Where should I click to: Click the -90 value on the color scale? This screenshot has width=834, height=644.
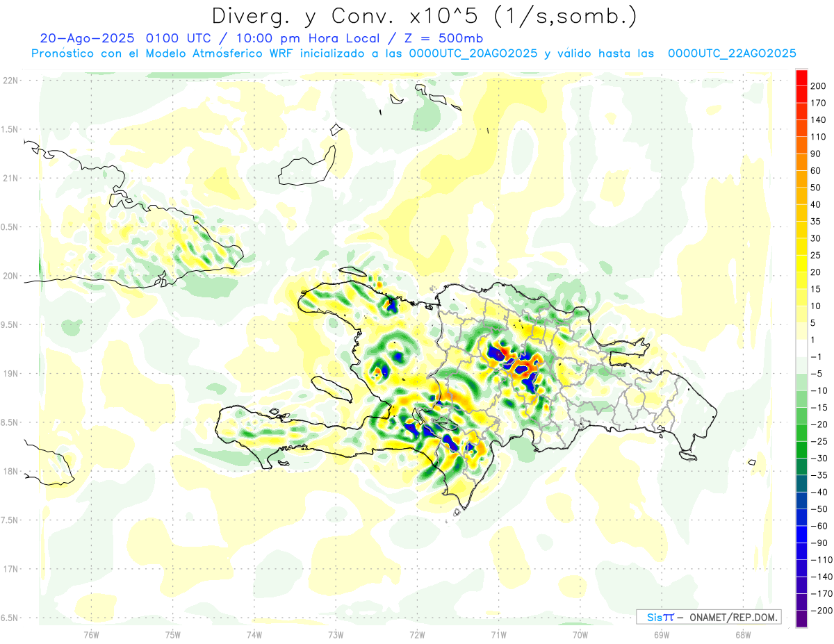(821, 543)
